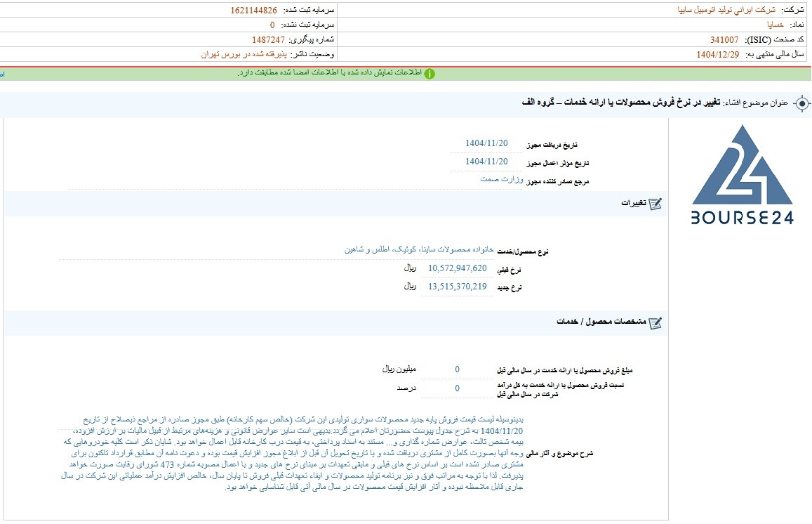This screenshot has width=812, height=524.
Task: Click product type field خانواده محصولات ساینا
Action: tap(419, 249)
